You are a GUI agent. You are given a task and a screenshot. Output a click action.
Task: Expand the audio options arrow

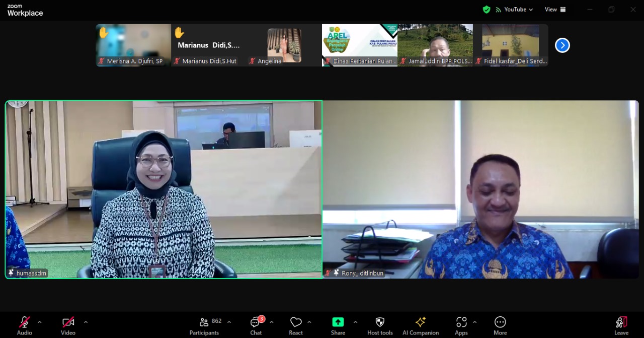[x=40, y=322]
